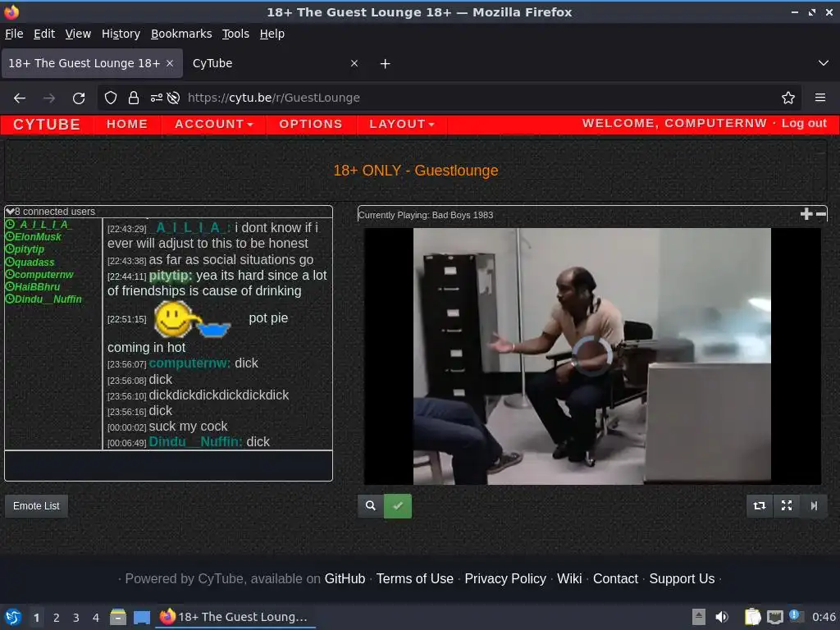The height and width of the screenshot is (630, 840).
Task: Enlarge the video with the plus icon
Action: point(806,214)
